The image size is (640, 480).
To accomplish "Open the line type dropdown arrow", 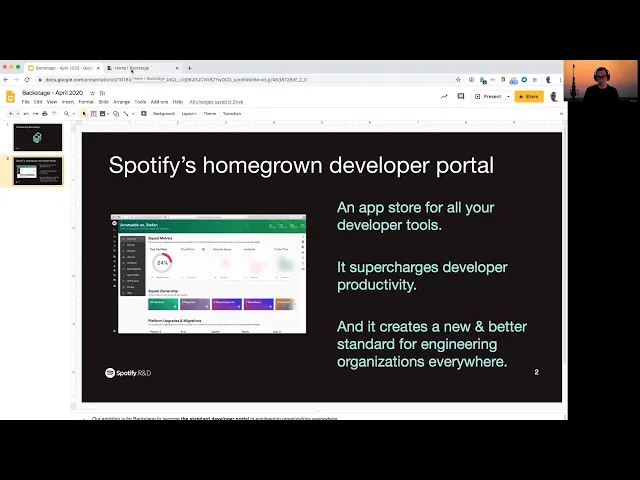I will (133, 113).
